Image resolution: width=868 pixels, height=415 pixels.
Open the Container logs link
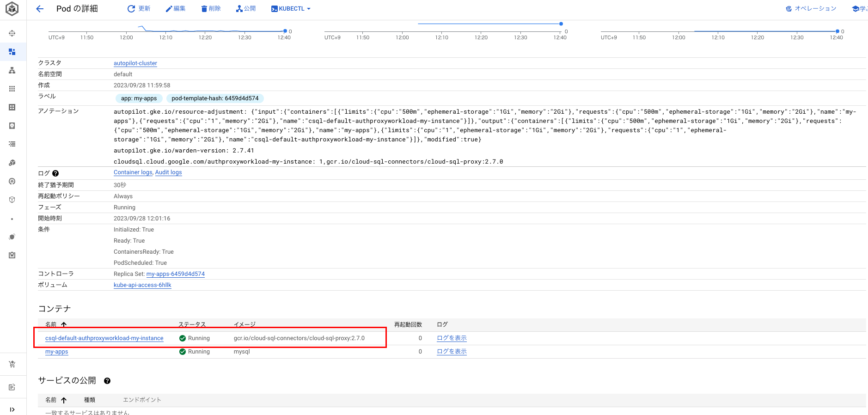point(133,172)
